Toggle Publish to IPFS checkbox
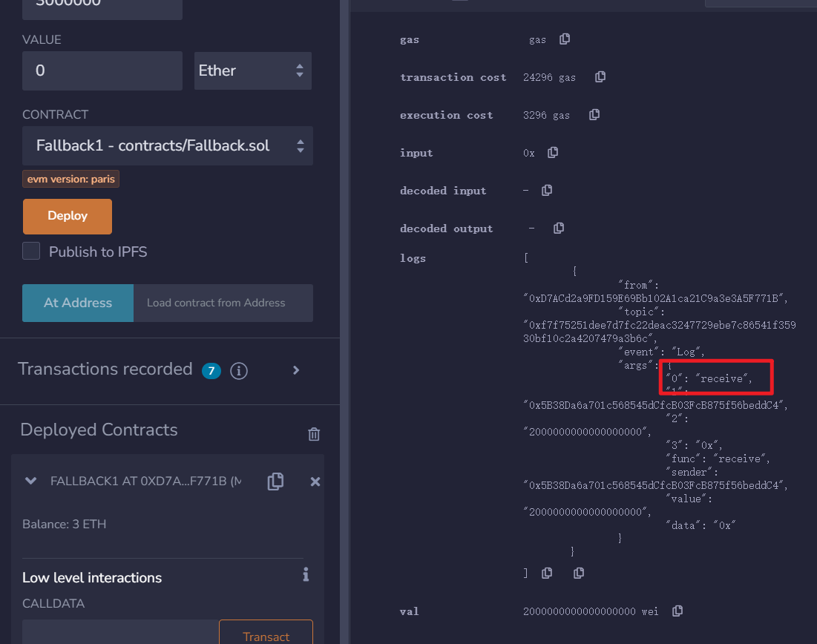The image size is (817, 644). pos(31,251)
